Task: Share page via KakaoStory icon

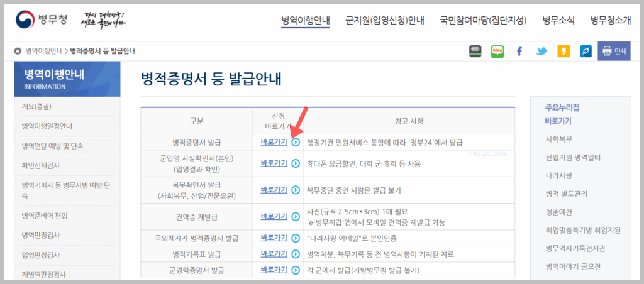Action: point(563,52)
